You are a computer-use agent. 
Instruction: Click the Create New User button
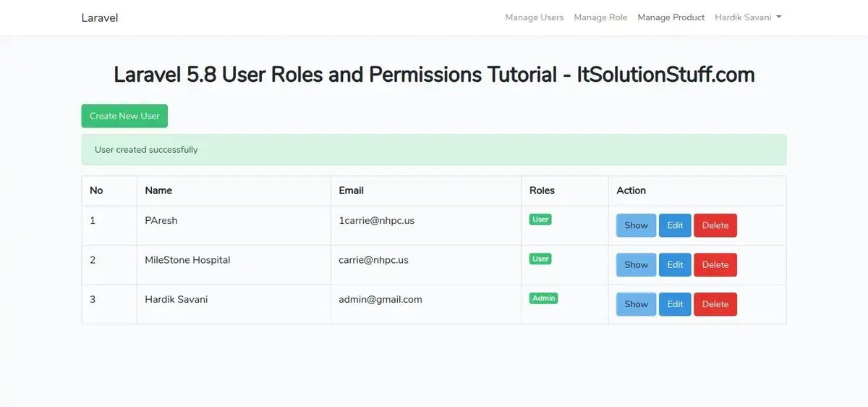(x=124, y=116)
